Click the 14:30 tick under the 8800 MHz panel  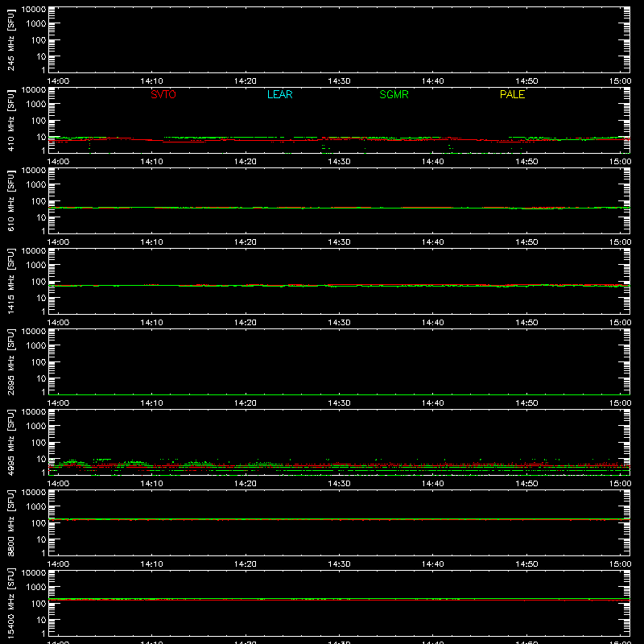[x=339, y=564]
